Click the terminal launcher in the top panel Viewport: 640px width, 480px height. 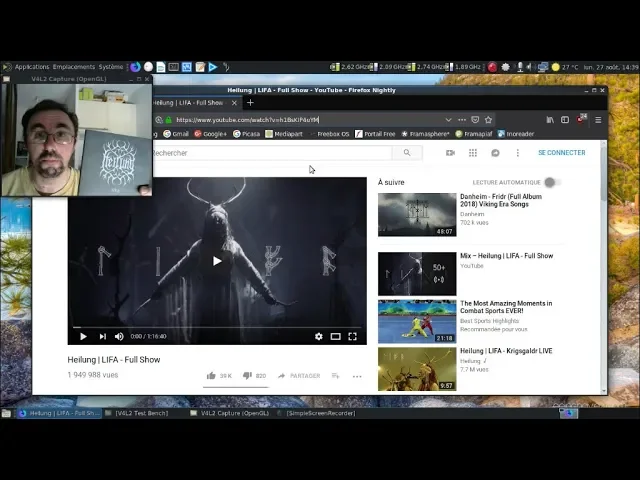[173, 67]
